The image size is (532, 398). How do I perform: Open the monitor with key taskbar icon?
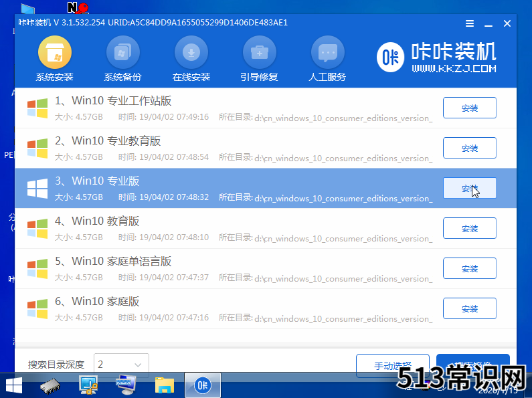[88, 385]
